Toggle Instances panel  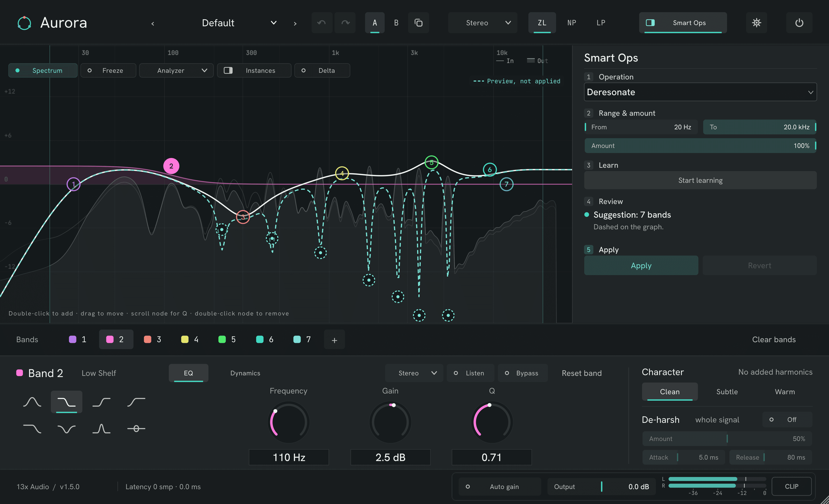pos(254,71)
